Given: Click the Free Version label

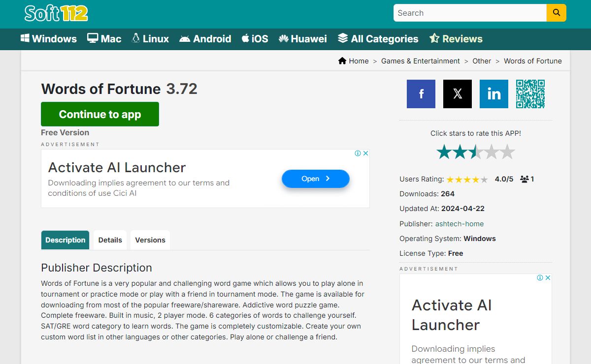Looking at the screenshot, I should click(65, 132).
